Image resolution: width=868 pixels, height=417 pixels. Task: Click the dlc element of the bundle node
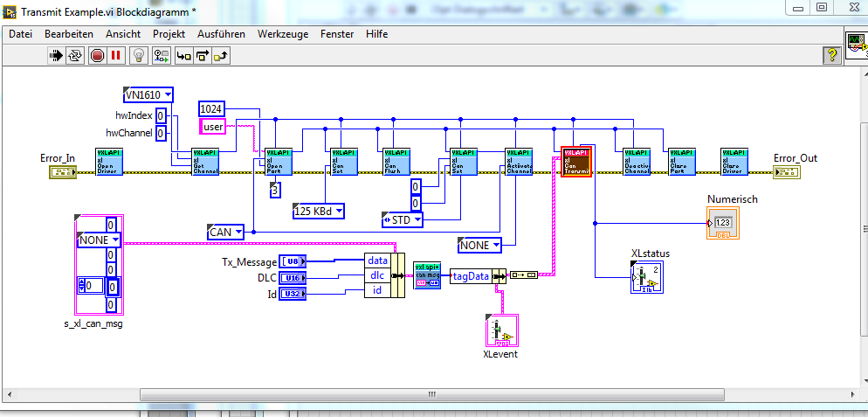click(377, 275)
